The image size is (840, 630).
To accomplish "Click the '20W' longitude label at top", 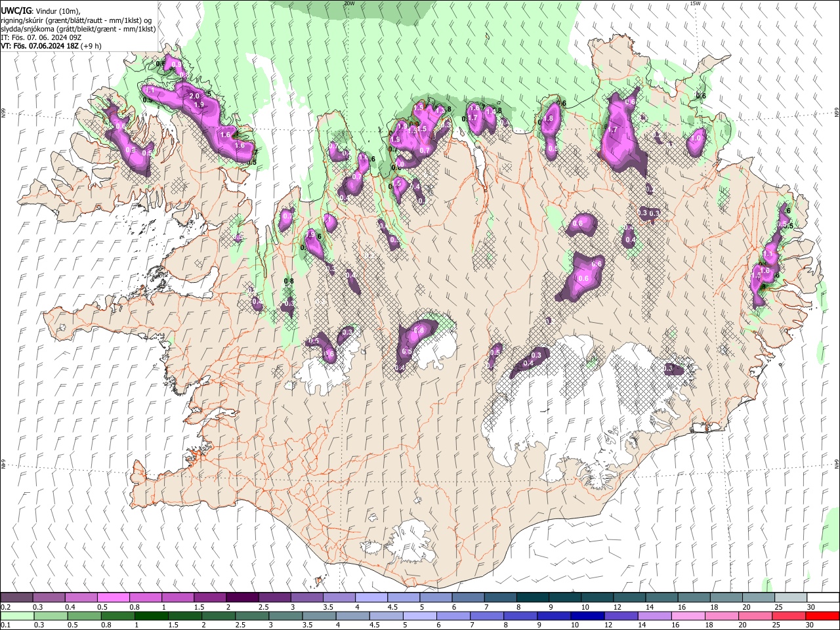I will click(x=349, y=3).
